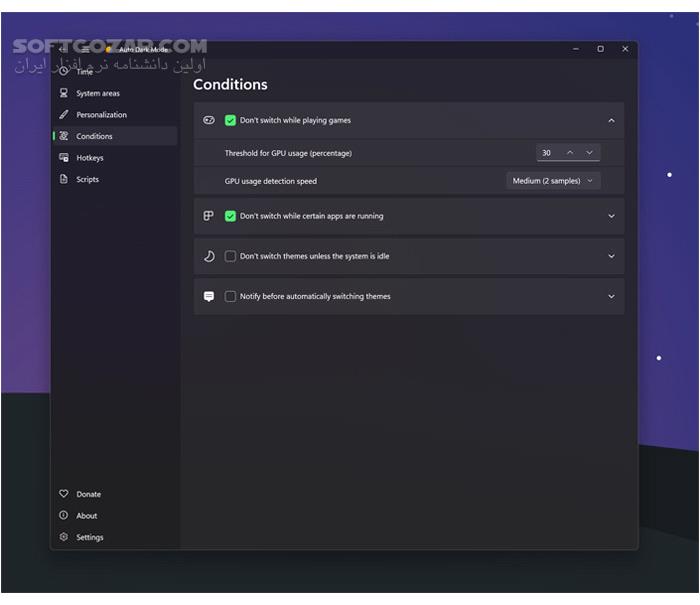The width and height of the screenshot is (700, 605).
Task: Open the Donate page
Action: coord(115,493)
